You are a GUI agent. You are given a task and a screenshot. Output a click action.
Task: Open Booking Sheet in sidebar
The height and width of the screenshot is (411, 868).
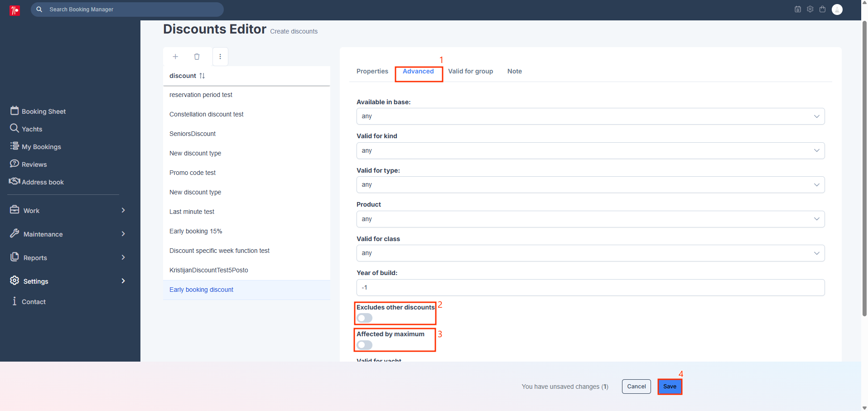(43, 111)
